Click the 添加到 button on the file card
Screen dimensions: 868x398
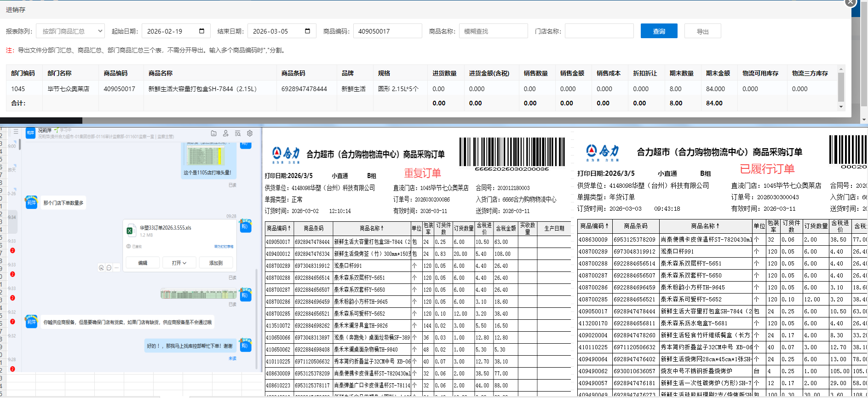point(216,263)
